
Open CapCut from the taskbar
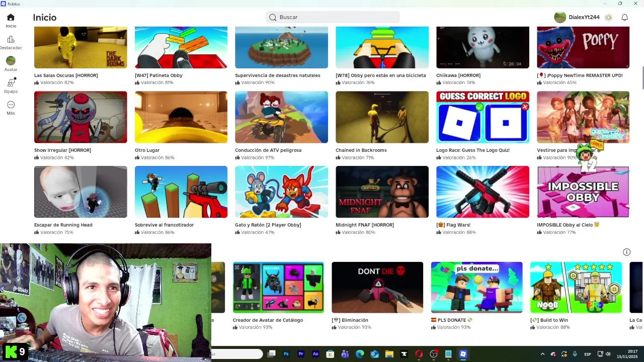[404, 354]
